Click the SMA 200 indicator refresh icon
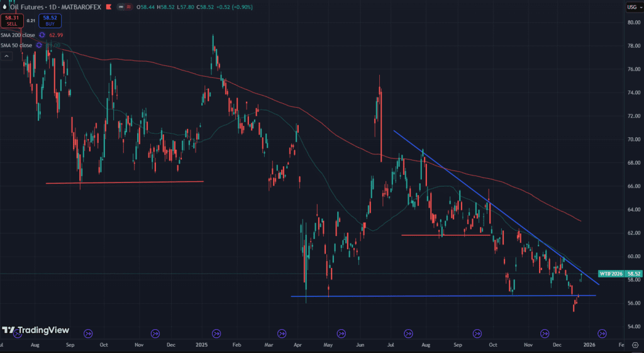 point(43,35)
